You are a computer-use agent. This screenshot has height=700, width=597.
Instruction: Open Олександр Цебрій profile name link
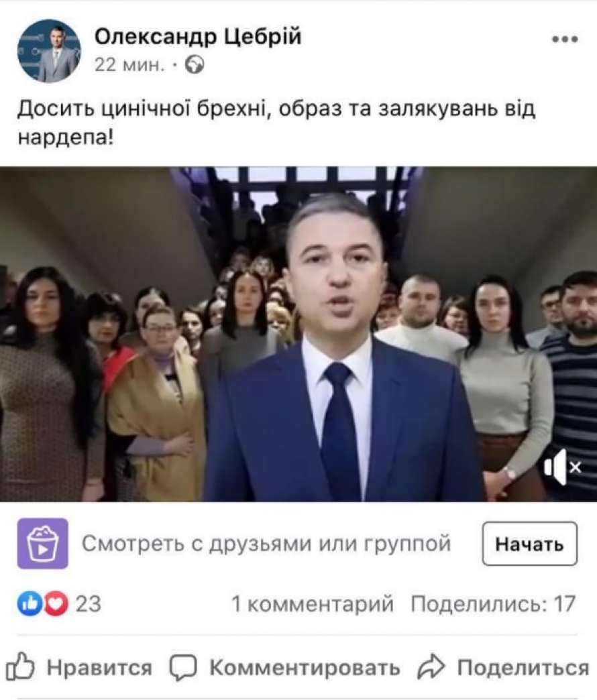coord(198,37)
